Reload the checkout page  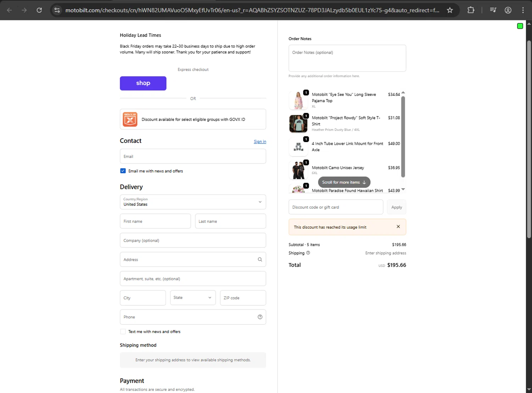point(39,10)
